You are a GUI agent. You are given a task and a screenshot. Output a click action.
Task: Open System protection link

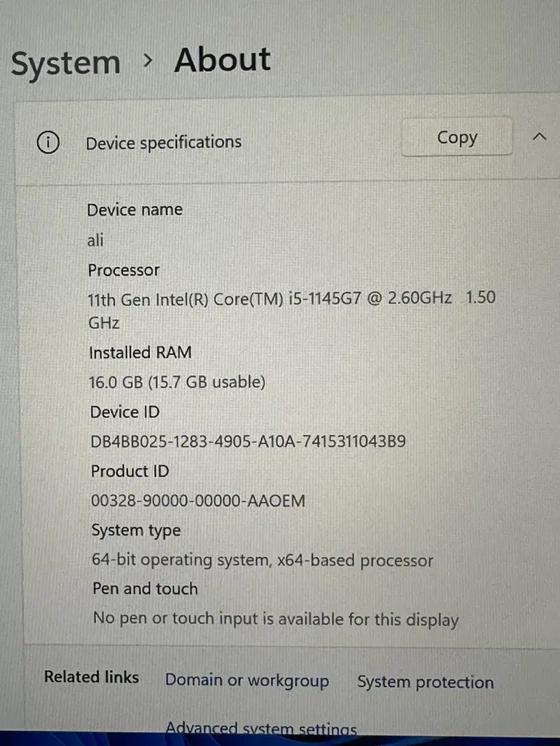click(425, 682)
